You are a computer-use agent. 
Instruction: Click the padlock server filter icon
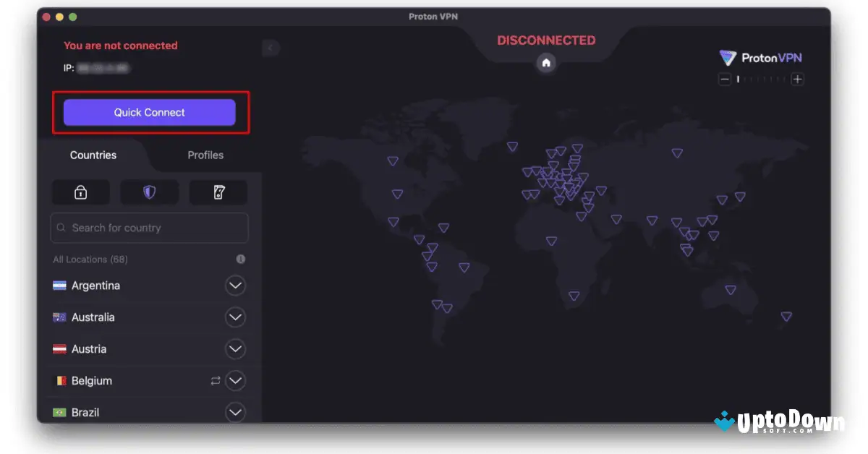coord(80,192)
